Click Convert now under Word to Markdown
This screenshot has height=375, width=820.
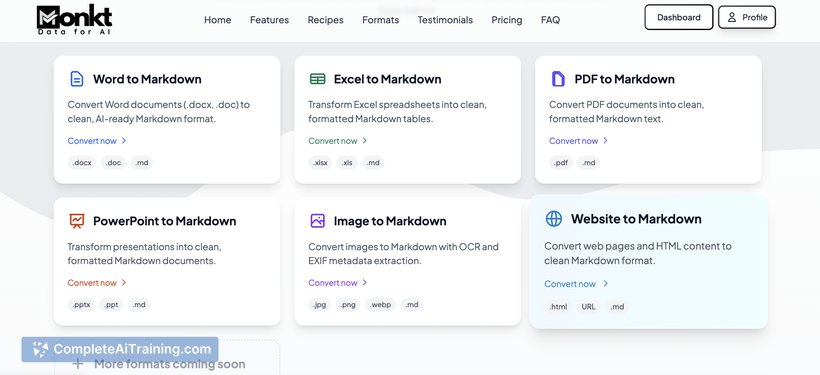tap(92, 141)
